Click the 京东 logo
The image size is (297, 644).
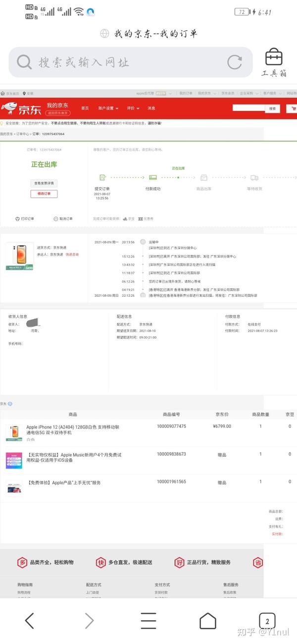(x=20, y=107)
